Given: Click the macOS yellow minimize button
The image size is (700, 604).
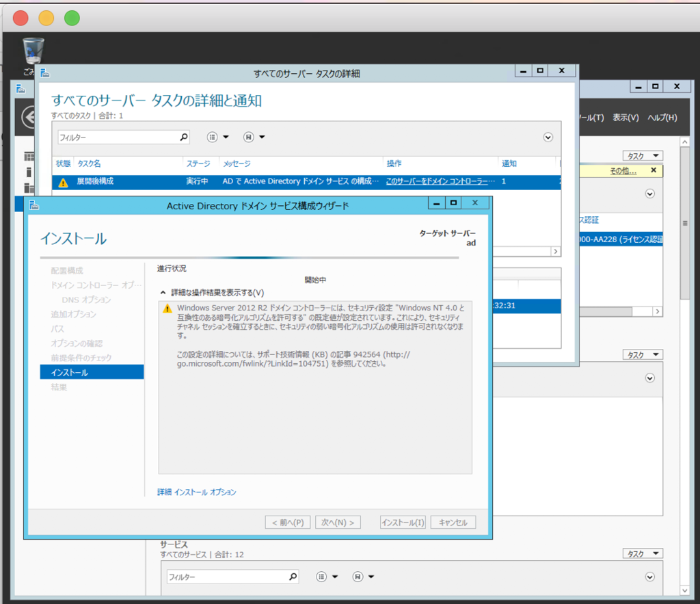Looking at the screenshot, I should tap(46, 18).
